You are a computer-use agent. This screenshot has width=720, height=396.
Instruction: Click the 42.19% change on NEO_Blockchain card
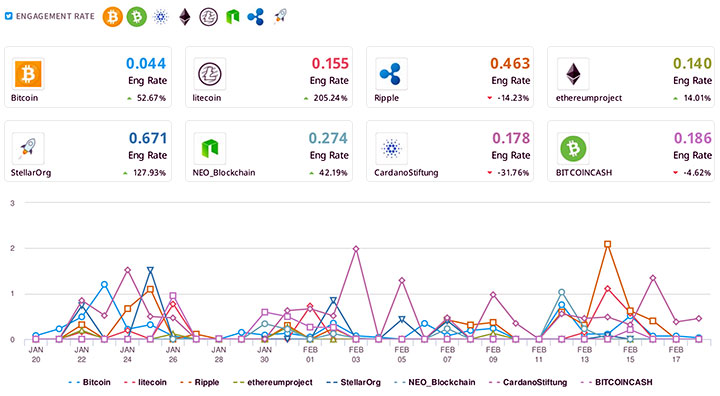(x=333, y=173)
